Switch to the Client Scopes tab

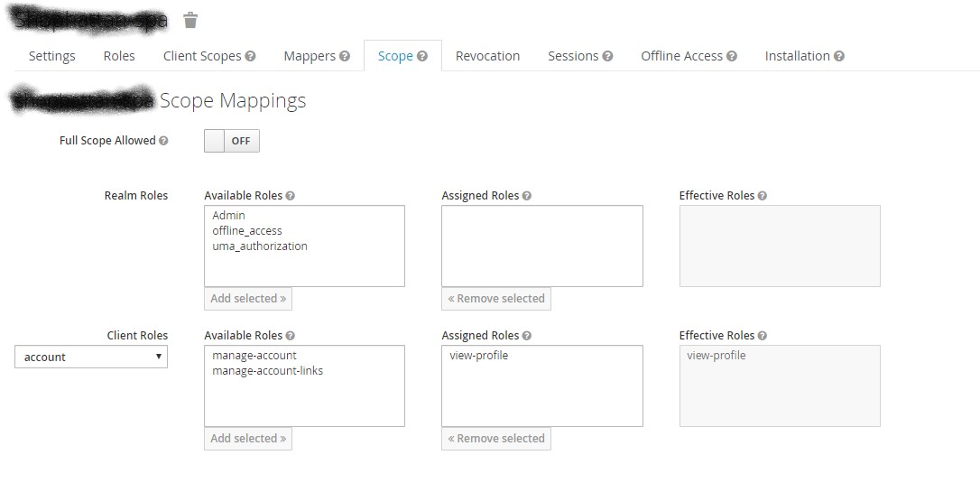point(202,56)
